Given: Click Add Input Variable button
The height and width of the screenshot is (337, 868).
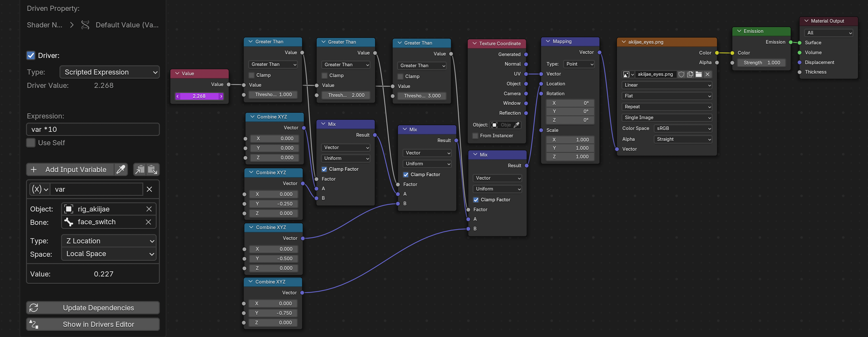Looking at the screenshot, I should click(70, 169).
